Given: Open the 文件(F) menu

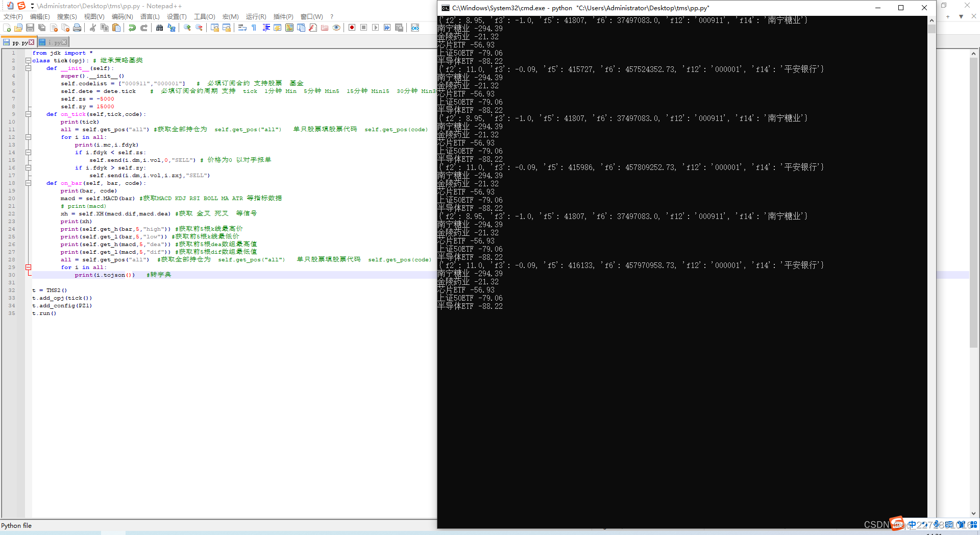Looking at the screenshot, I should 13,17.
